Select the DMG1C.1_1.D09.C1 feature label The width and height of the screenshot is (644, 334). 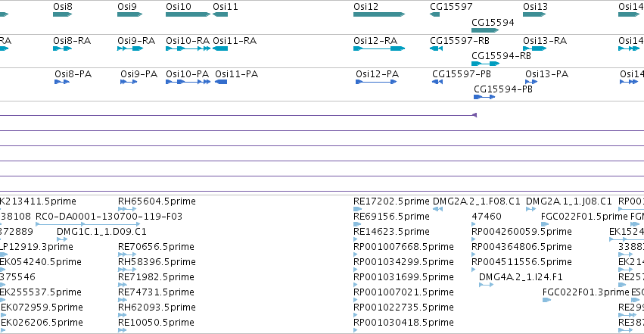[101, 232]
